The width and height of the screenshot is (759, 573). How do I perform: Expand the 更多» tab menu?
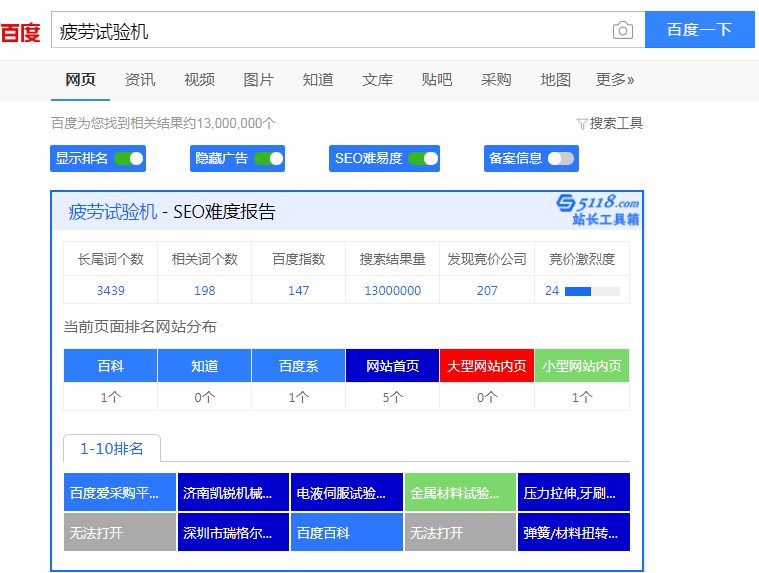(615, 80)
